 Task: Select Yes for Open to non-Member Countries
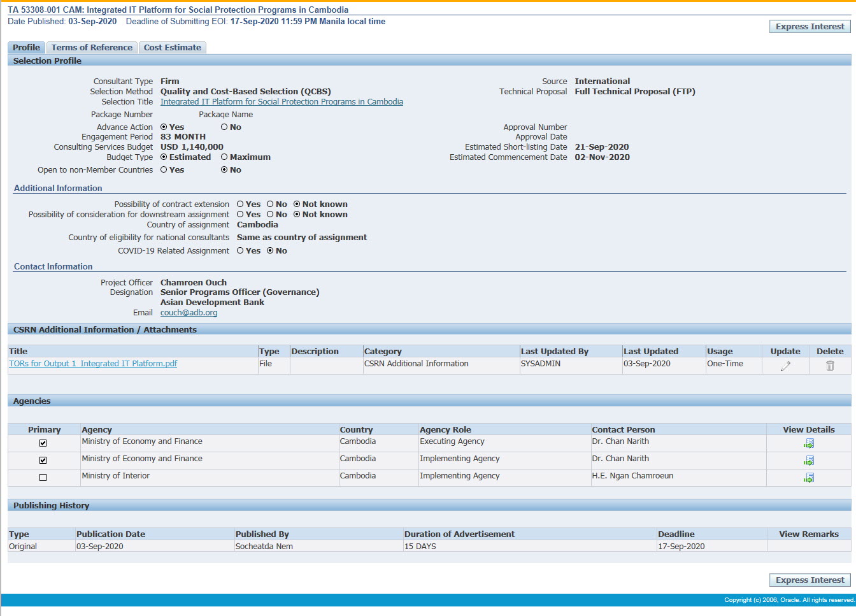164,170
